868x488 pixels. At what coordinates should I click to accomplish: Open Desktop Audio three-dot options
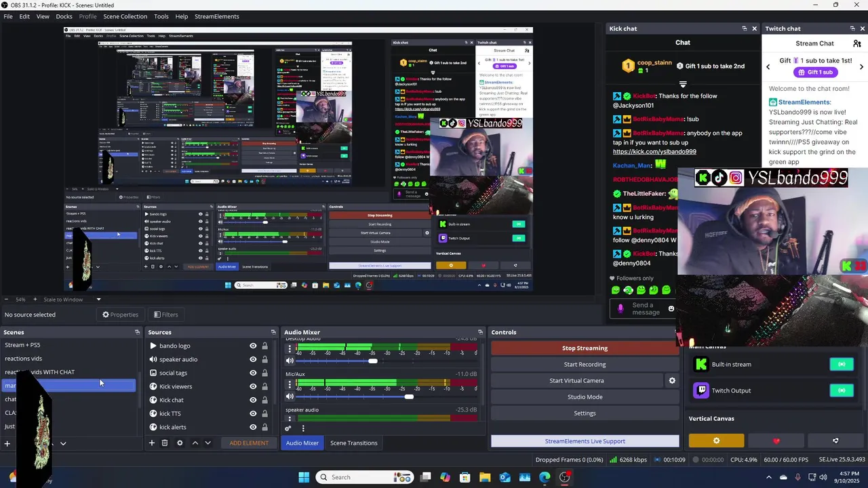(x=290, y=349)
